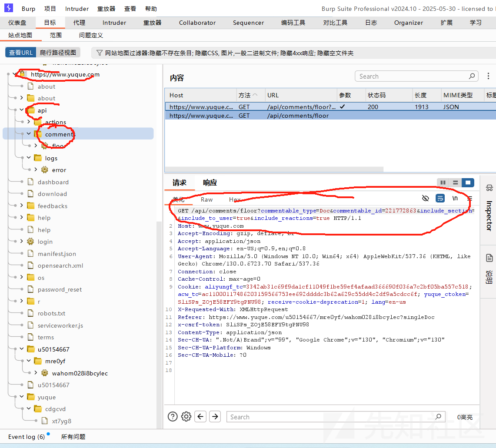496x448 pixels.
Task: Open the three-dot content panel options menu
Action: point(488,76)
